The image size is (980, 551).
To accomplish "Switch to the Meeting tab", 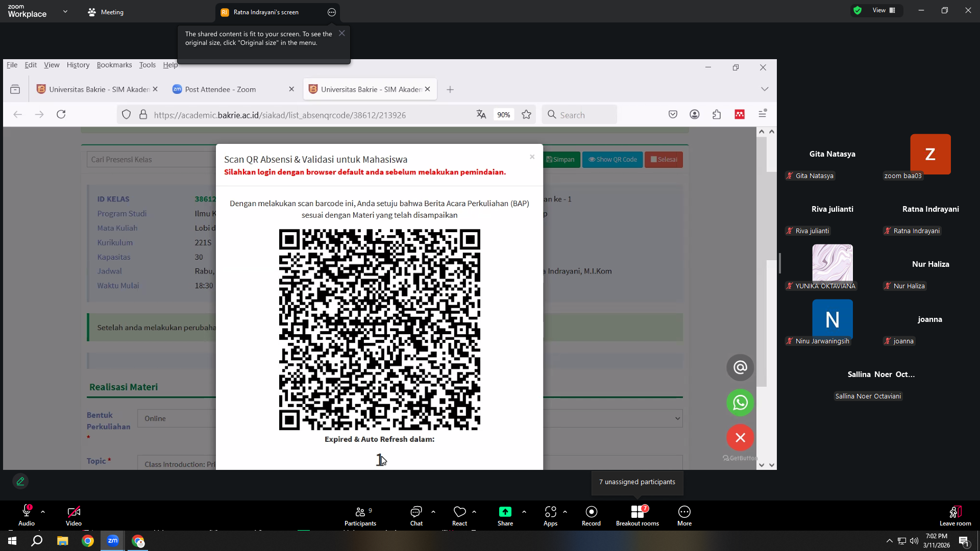I will (106, 12).
